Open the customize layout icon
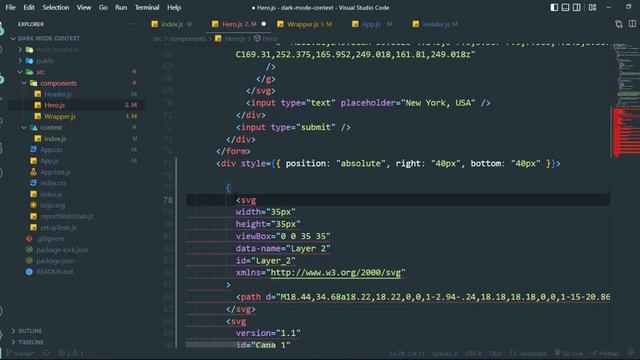 click(592, 7)
